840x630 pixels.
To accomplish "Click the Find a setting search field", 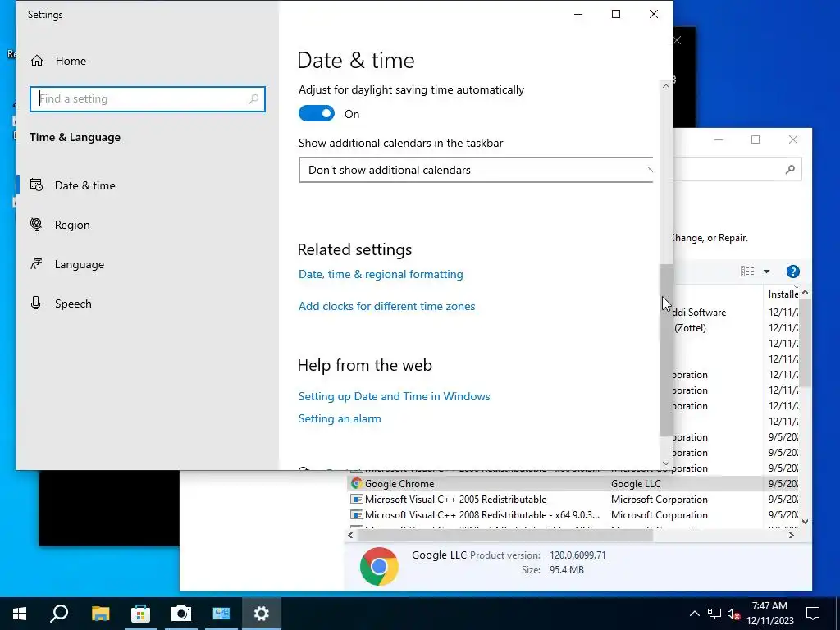I will [148, 99].
